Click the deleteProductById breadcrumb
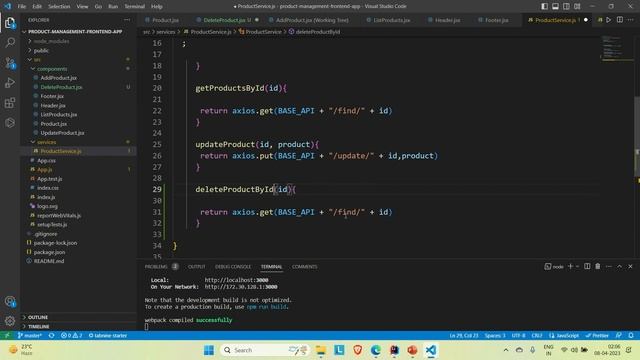 click(x=314, y=31)
